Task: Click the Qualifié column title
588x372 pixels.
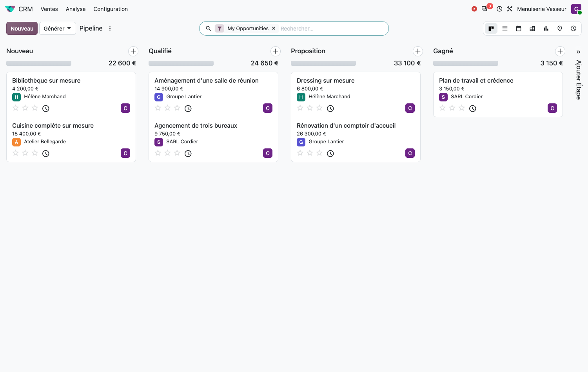Action: (x=160, y=51)
